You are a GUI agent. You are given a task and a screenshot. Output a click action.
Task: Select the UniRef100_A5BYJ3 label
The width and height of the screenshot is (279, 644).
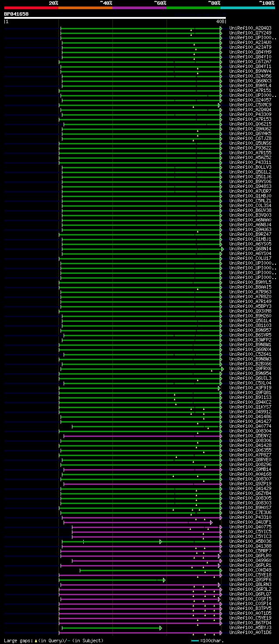click(250, 627)
